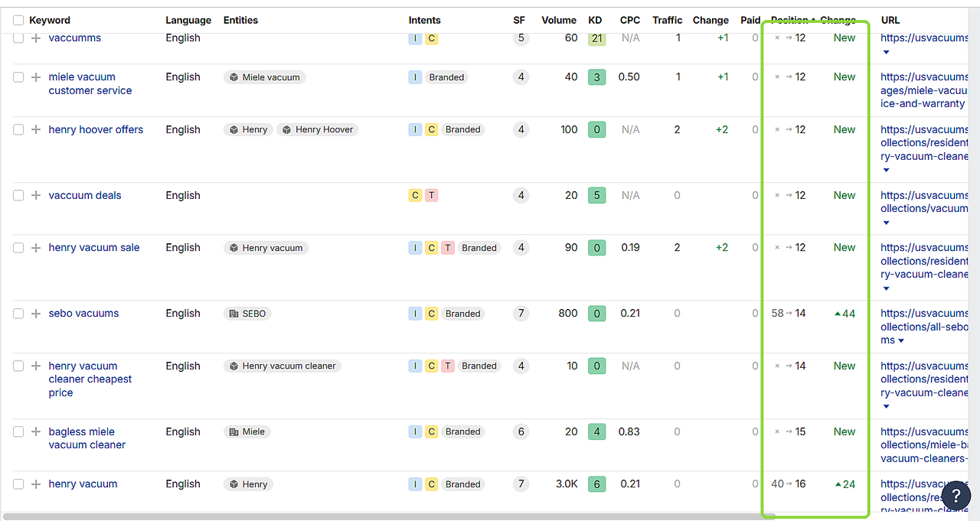980x521 pixels.
Task: Check the henry vacuum sale checkbox
Action: (18, 248)
